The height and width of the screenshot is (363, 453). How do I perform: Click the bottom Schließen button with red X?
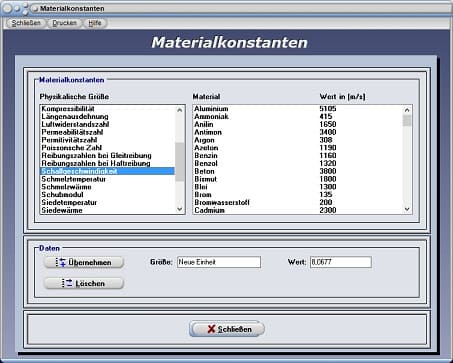pos(227,329)
